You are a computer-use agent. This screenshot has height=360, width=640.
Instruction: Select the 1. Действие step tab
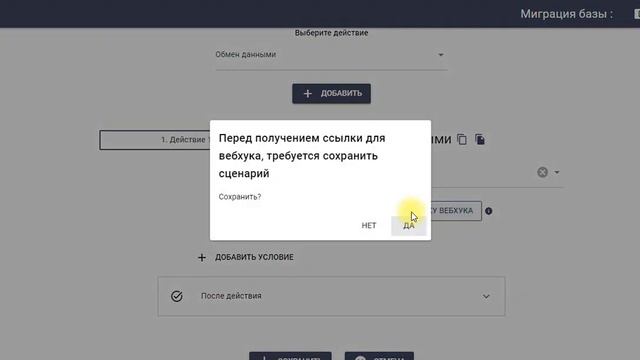pyautogui.click(x=155, y=140)
